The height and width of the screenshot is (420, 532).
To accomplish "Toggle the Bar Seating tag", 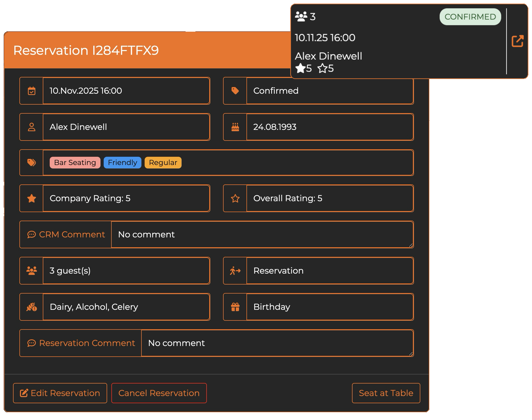I will (75, 162).
